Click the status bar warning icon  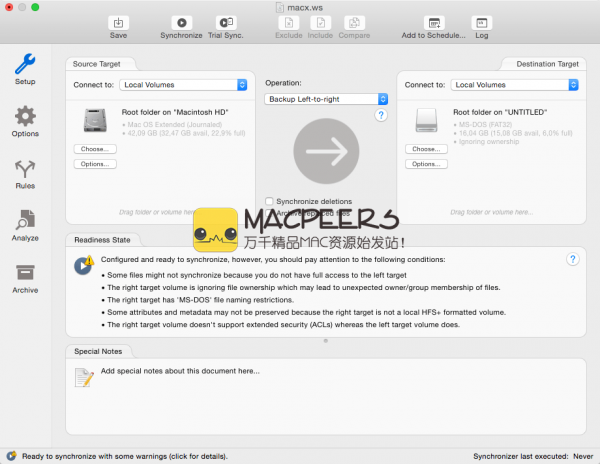(11, 456)
